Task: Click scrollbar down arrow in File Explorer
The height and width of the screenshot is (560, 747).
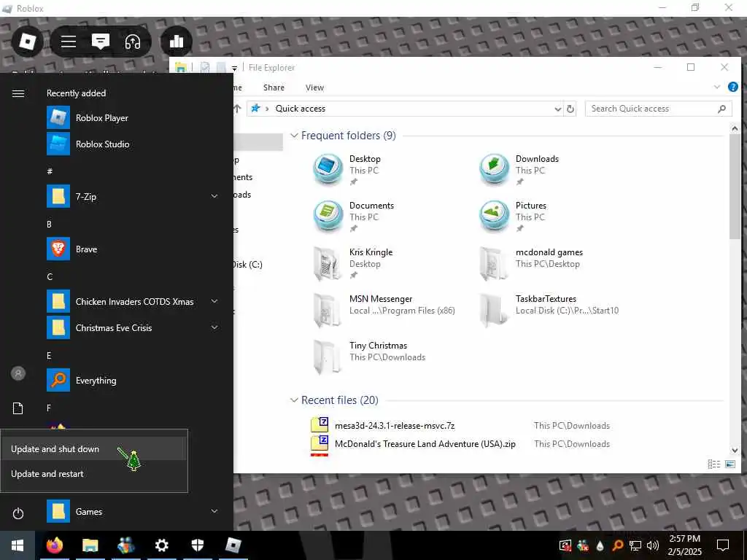Action: coord(734,450)
